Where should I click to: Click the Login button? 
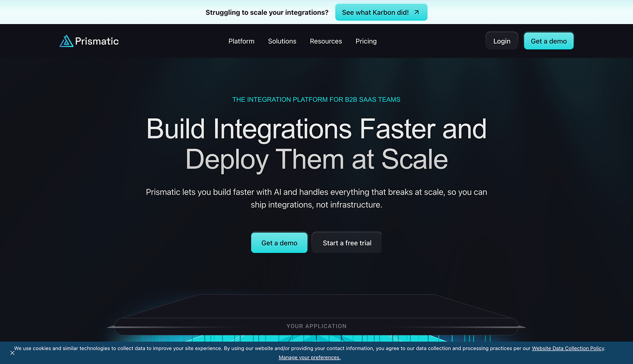click(x=502, y=41)
